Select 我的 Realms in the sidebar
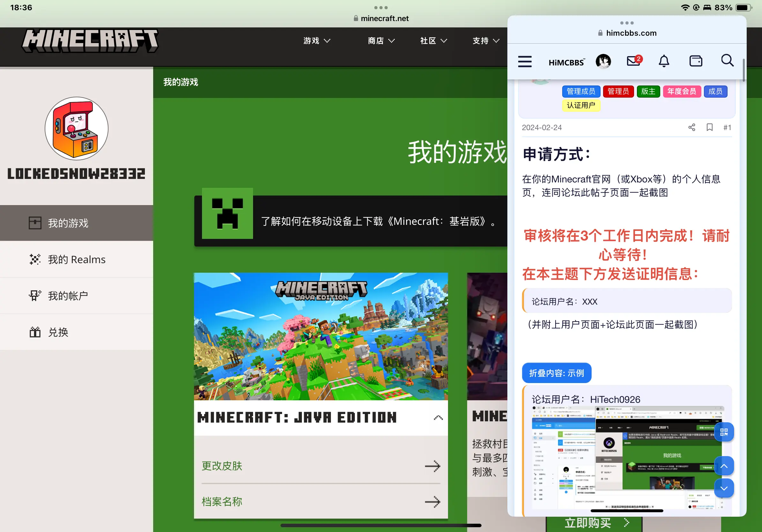Screen dimensions: 762x532 (x=76, y=259)
